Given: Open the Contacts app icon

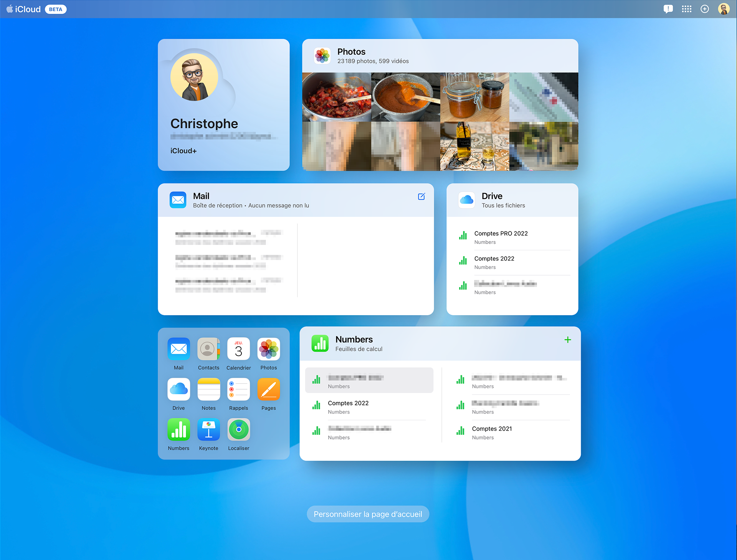Looking at the screenshot, I should point(208,348).
